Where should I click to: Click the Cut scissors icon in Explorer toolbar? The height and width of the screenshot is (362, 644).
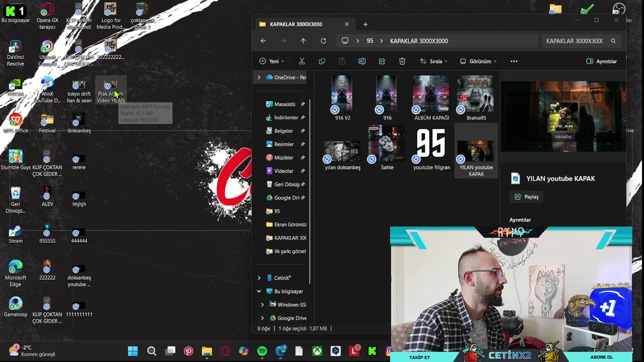tap(302, 61)
